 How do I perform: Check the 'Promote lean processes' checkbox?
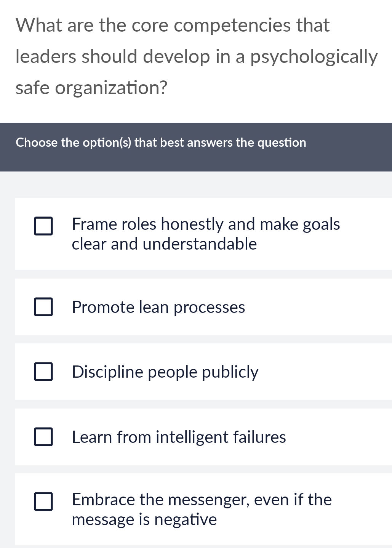pos(43,306)
